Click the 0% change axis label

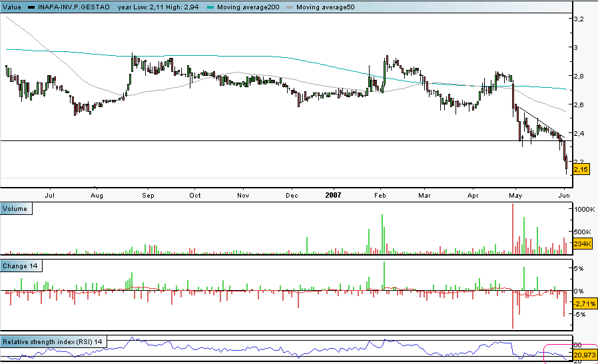point(579,291)
